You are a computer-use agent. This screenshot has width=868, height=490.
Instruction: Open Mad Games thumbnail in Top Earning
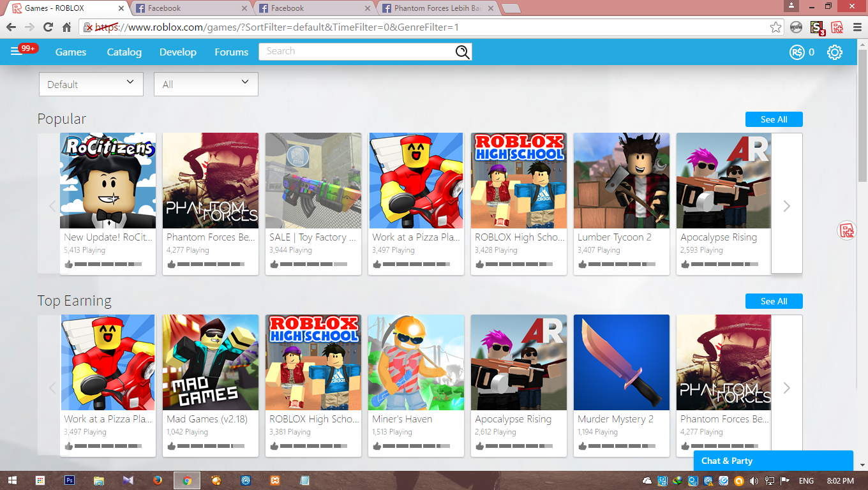211,362
